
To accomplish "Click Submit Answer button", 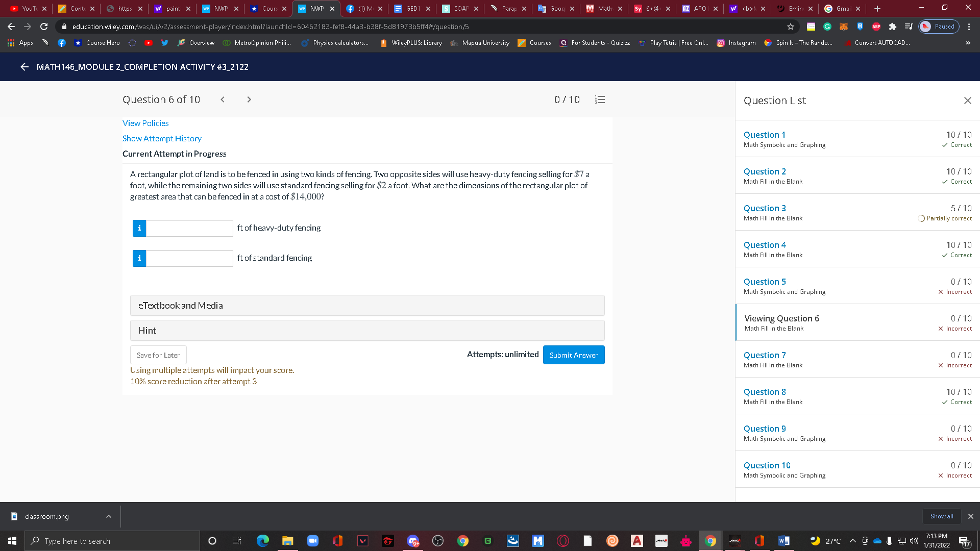I will click(x=573, y=355).
